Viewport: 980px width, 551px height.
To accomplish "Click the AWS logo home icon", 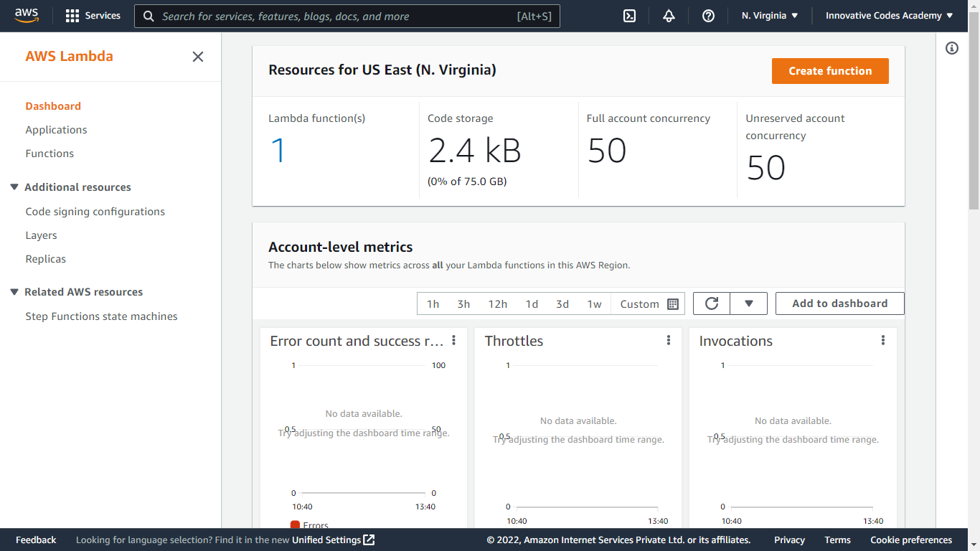I will click(x=27, y=15).
